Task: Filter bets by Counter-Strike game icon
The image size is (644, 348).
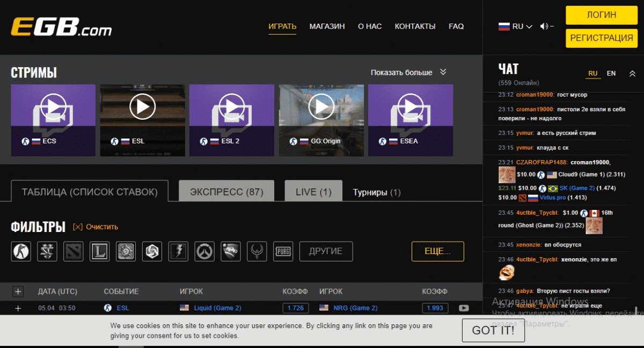Action: pos(21,251)
